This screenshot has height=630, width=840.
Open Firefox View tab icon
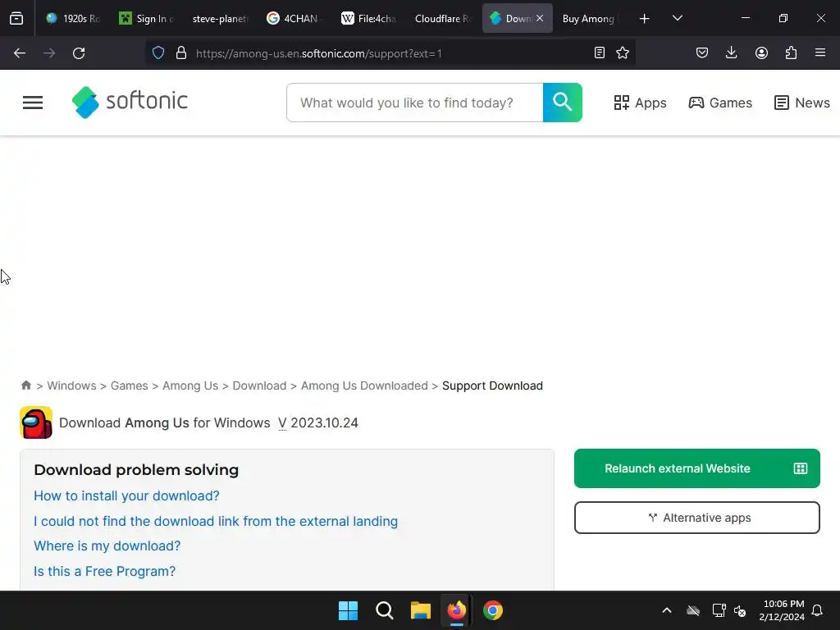(x=16, y=18)
